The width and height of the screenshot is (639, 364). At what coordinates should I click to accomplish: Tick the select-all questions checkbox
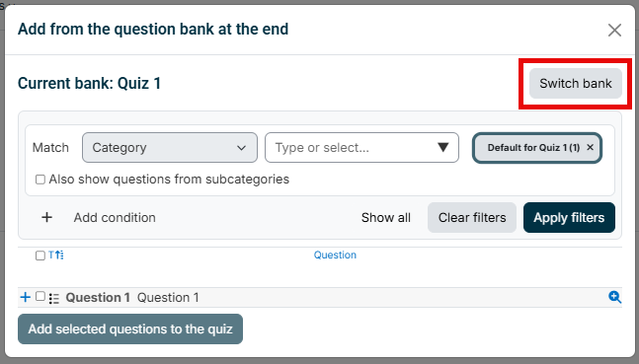40,255
